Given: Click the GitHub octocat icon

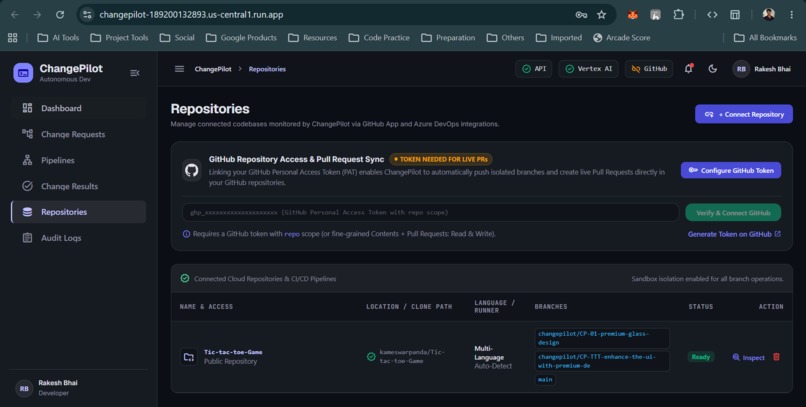Looking at the screenshot, I should (192, 170).
